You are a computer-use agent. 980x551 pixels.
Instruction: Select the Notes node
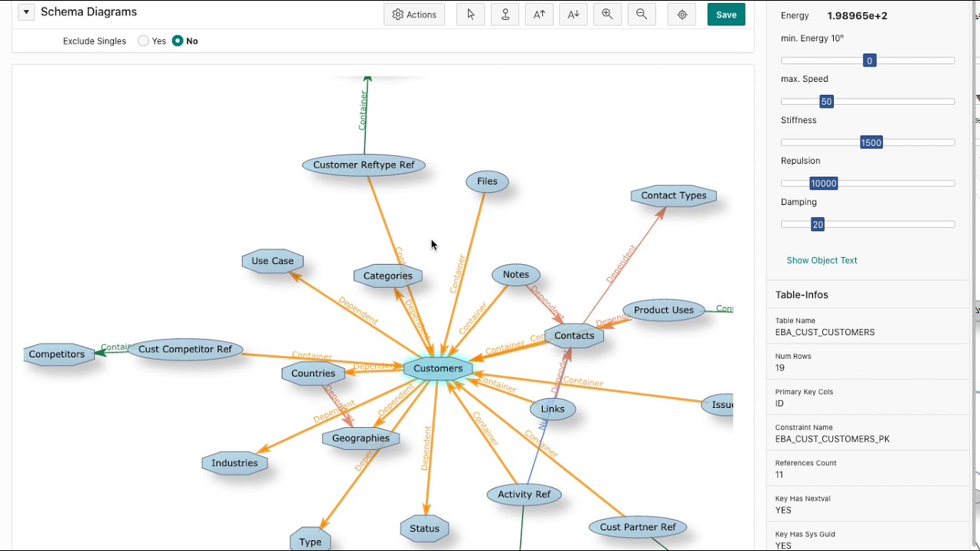[516, 274]
